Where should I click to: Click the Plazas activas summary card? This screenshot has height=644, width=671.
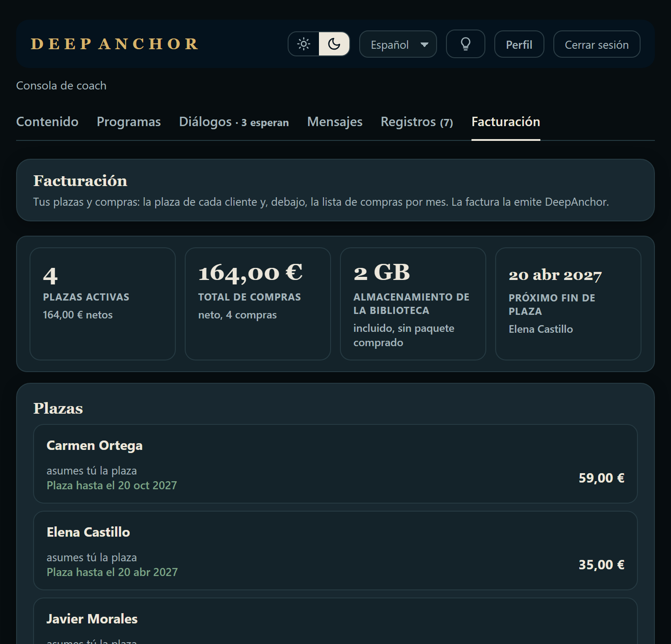pyautogui.click(x=102, y=304)
